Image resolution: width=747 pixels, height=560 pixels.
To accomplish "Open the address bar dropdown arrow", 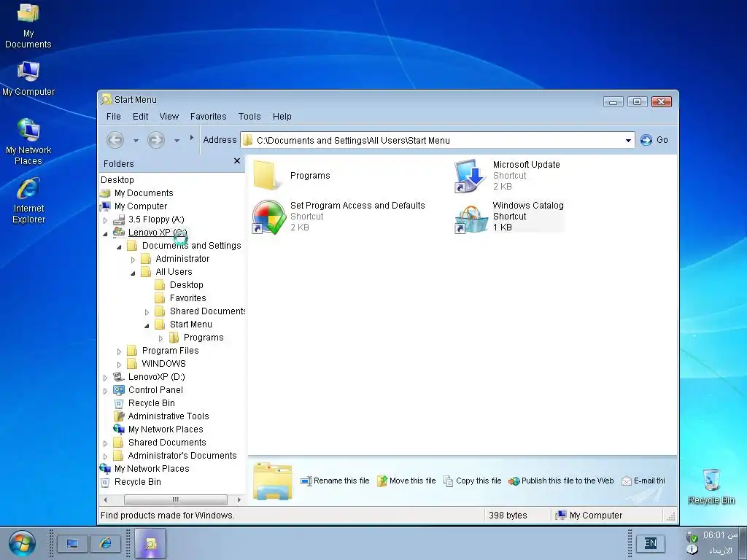I will tap(628, 141).
